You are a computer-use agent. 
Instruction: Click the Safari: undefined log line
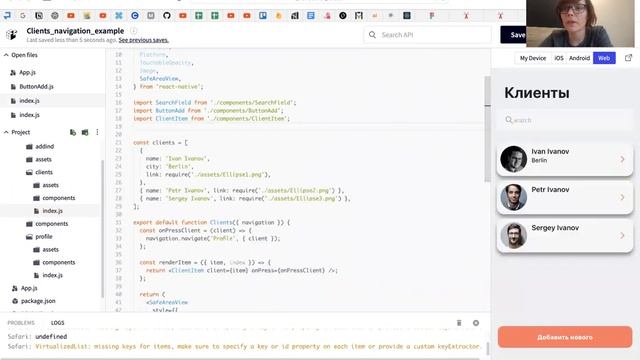pyautogui.click(x=37, y=337)
